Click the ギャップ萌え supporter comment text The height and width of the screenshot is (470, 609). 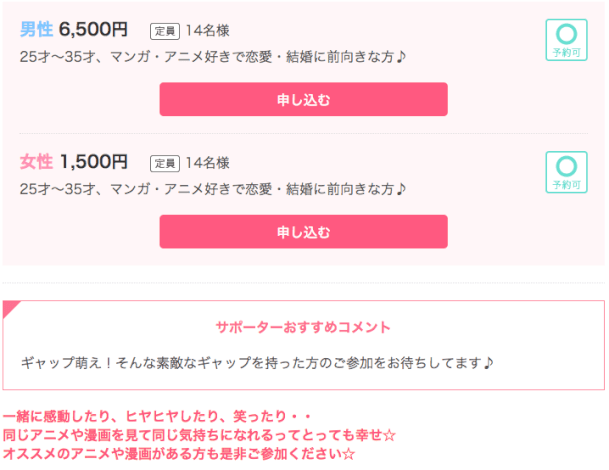(257, 363)
